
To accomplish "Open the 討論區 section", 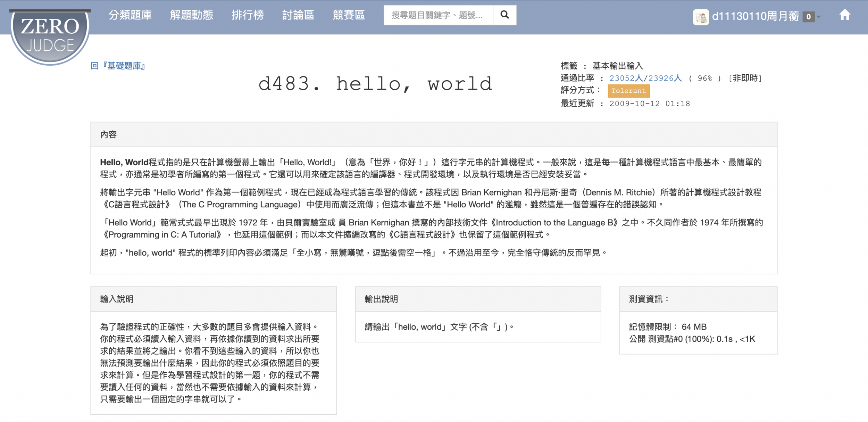I will click(x=298, y=15).
